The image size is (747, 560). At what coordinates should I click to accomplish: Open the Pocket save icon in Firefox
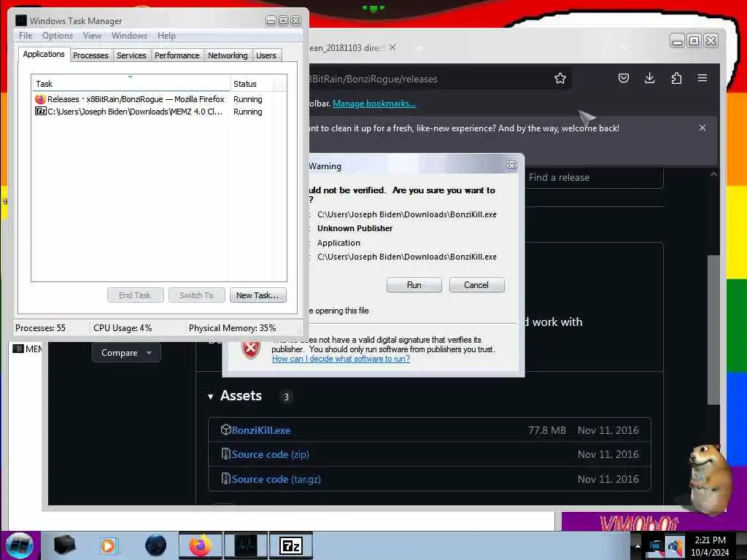[623, 78]
